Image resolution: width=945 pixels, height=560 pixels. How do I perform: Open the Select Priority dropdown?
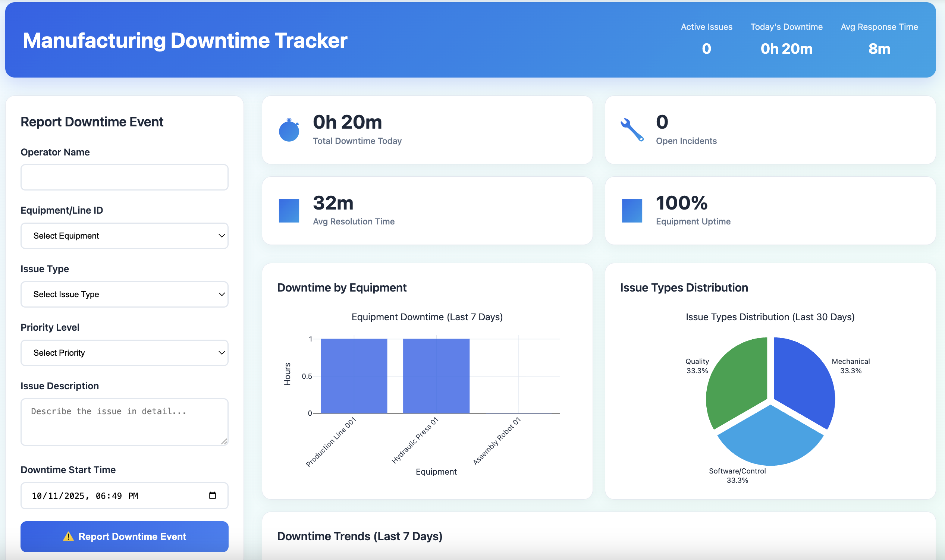click(124, 353)
